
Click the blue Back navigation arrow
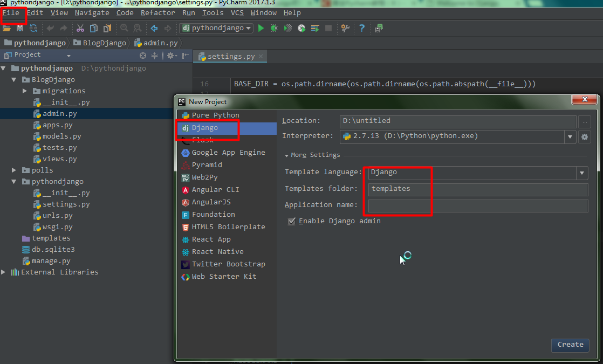click(154, 28)
